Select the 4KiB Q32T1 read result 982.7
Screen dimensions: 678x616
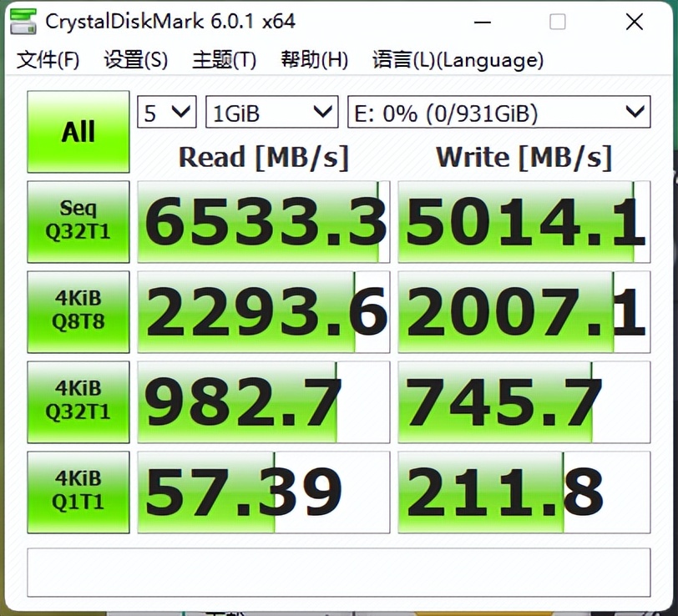point(264,402)
